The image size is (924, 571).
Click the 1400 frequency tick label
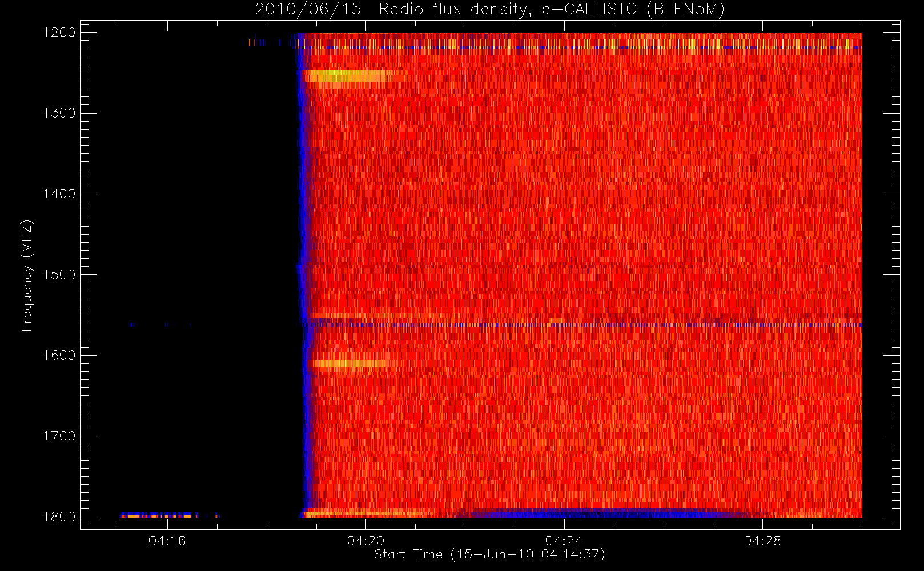59,194
